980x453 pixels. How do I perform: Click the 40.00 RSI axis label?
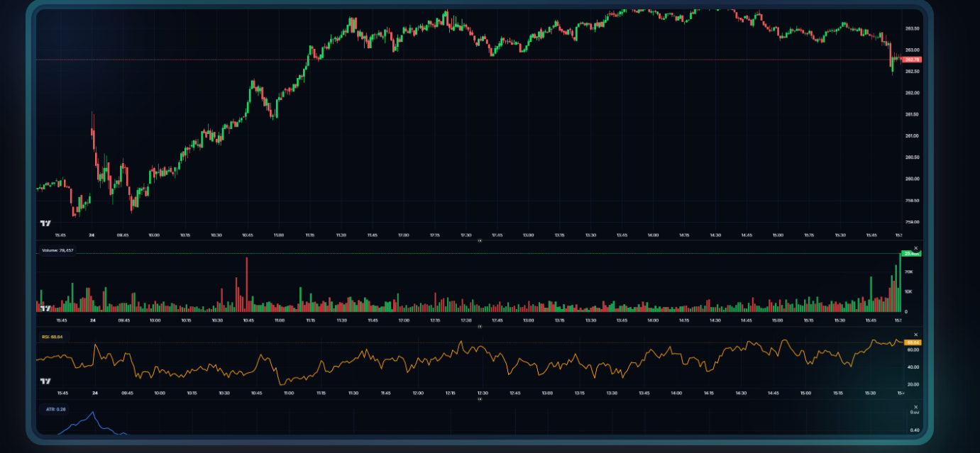click(913, 367)
